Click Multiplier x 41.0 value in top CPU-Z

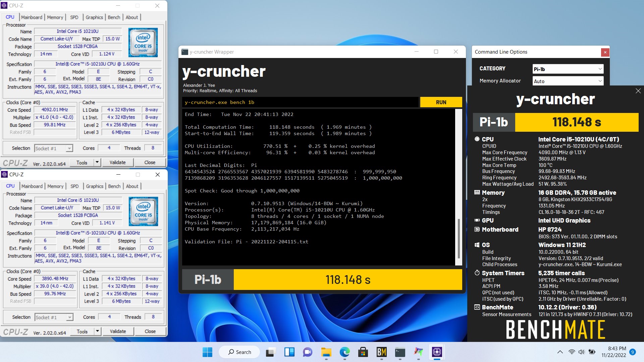(55, 117)
